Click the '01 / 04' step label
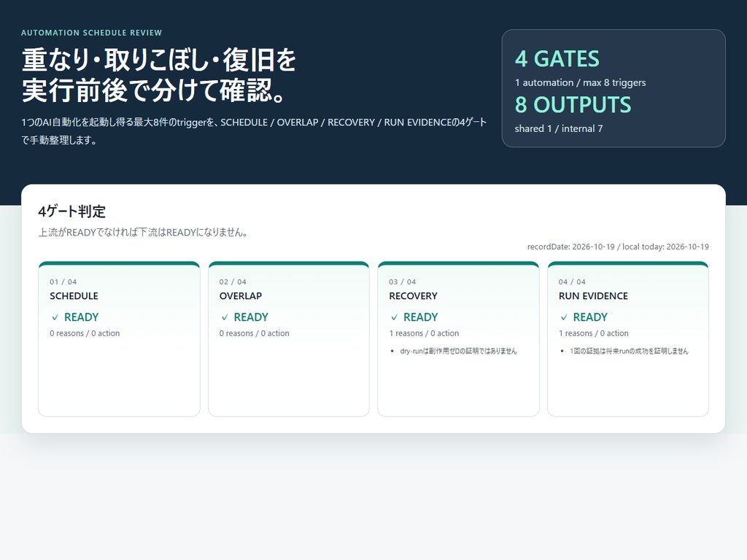Viewport: 747px width, 560px height. click(x=63, y=282)
